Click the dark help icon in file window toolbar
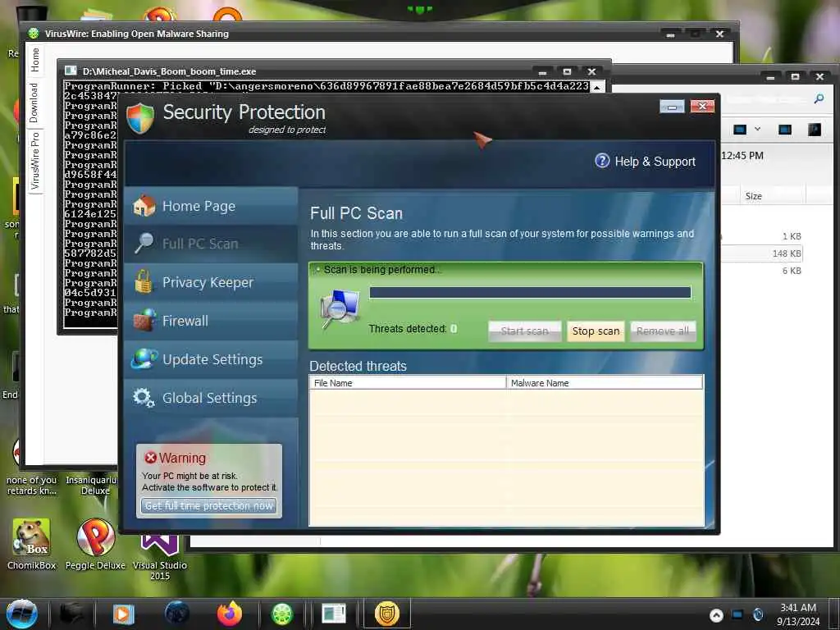This screenshot has height=630, width=840. (815, 129)
